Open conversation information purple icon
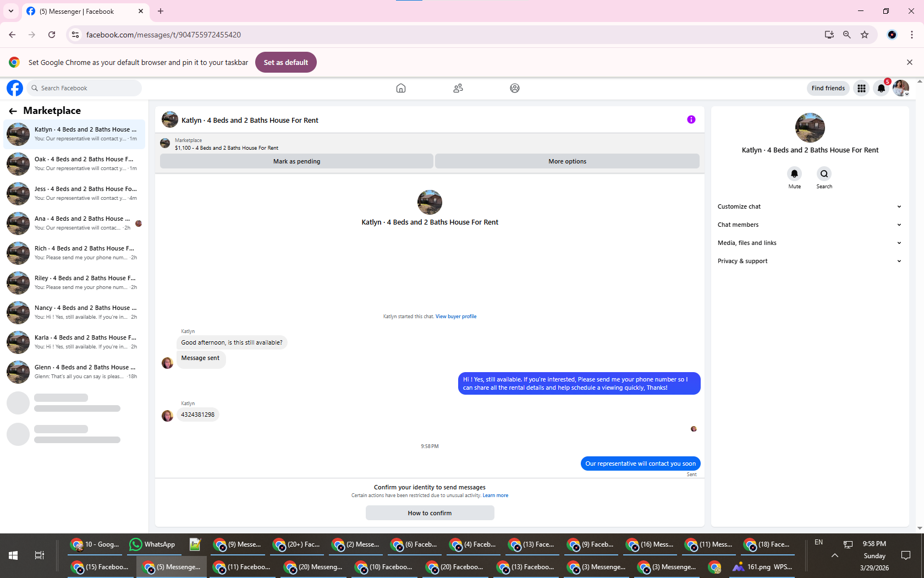 pyautogui.click(x=691, y=119)
